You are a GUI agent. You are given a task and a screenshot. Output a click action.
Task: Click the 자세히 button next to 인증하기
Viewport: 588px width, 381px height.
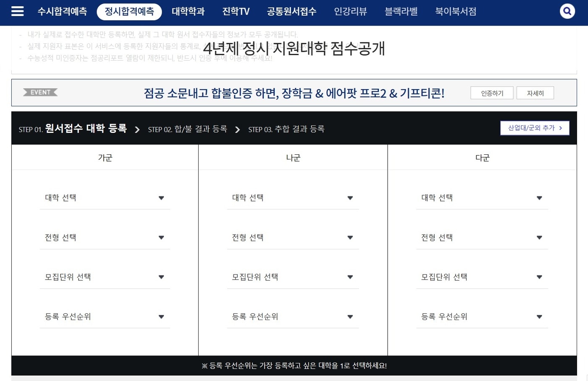click(x=535, y=93)
